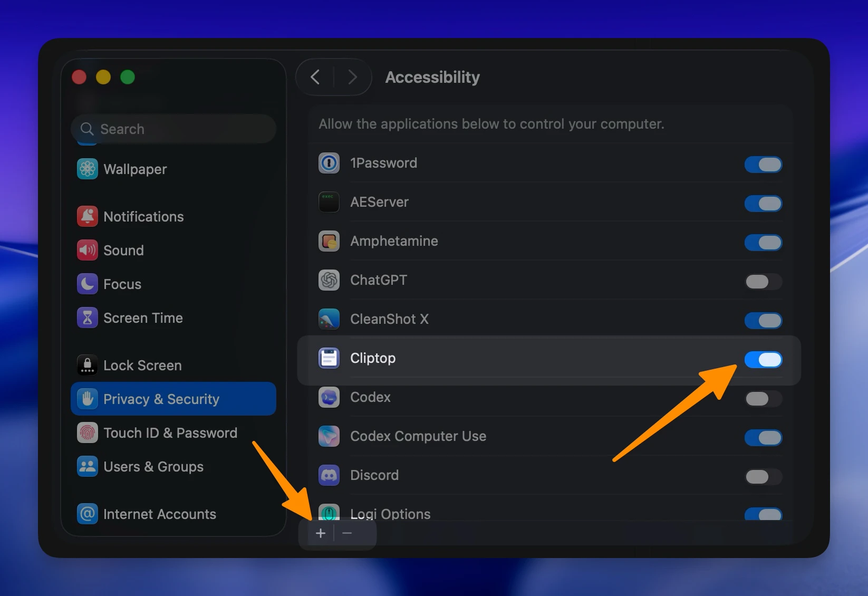Click the Discord app icon
This screenshot has width=868, height=596.
(x=329, y=475)
